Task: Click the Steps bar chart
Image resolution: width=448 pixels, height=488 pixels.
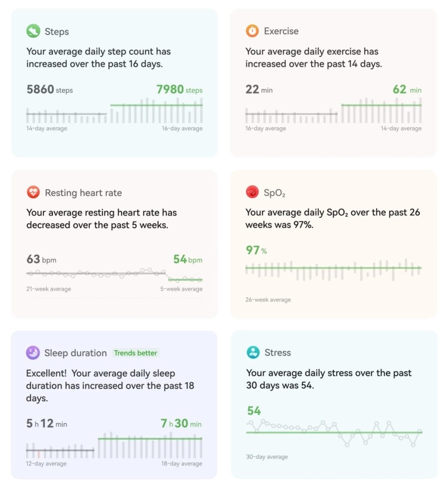Action: coord(114,111)
